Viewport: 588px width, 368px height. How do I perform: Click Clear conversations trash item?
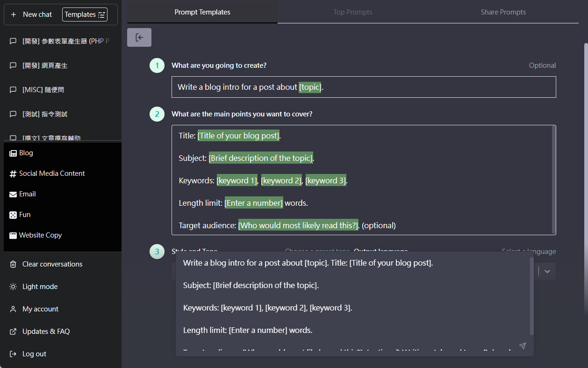(52, 264)
